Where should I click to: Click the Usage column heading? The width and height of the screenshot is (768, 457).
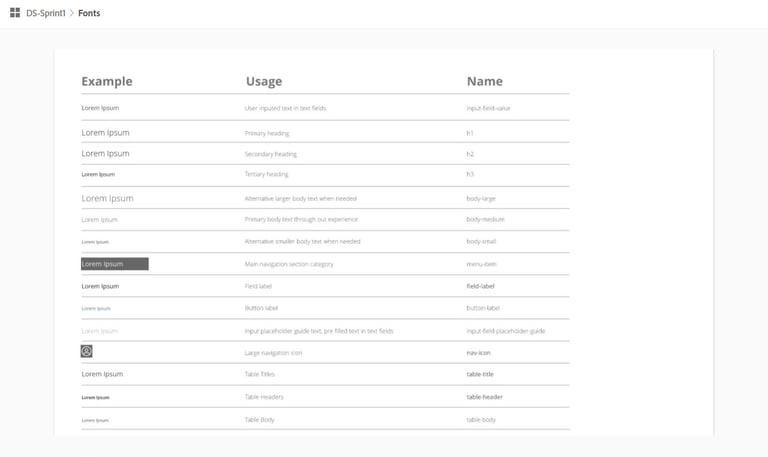pyautogui.click(x=264, y=81)
